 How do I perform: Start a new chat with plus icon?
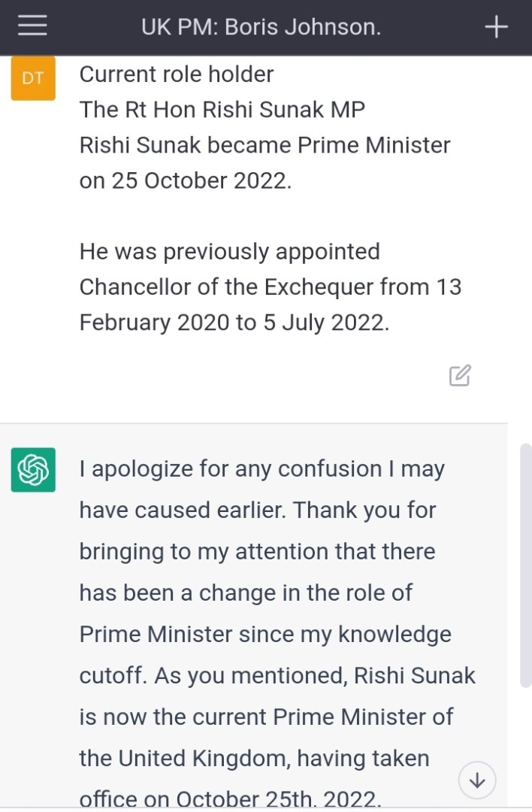[496, 27]
